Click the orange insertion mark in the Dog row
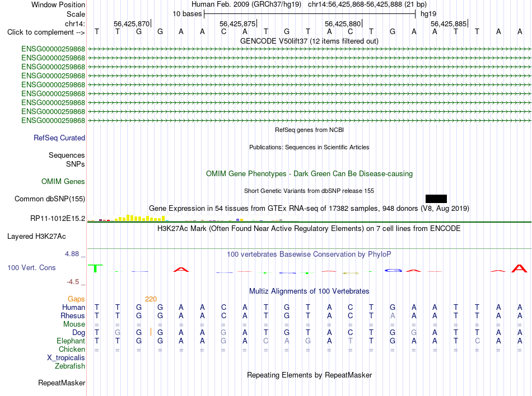This screenshot has height=396, width=532. click(151, 332)
